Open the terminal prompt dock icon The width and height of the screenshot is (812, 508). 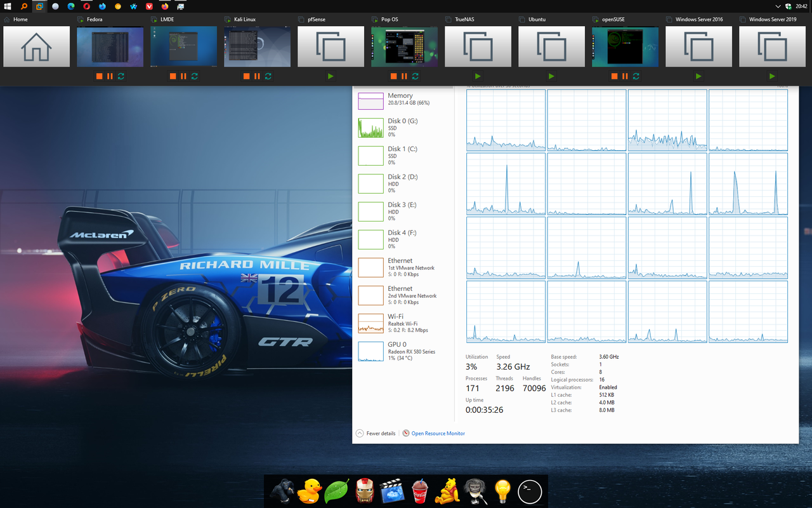(530, 491)
